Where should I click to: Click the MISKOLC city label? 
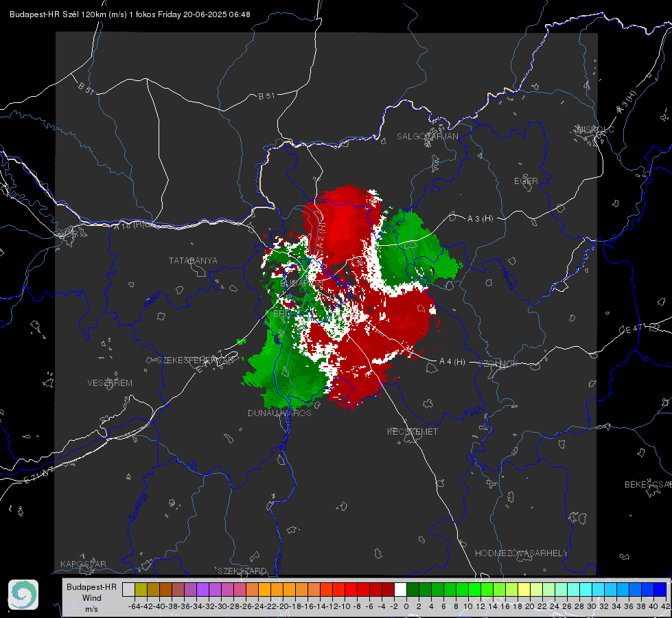tap(595, 129)
